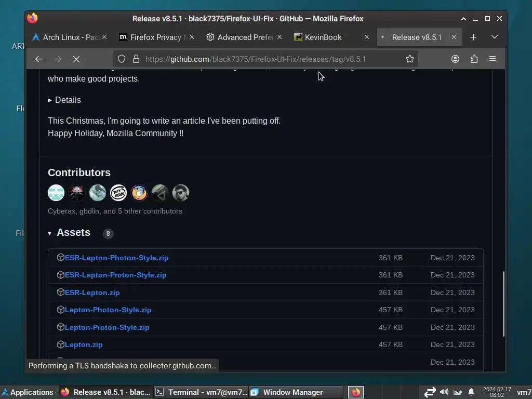Image resolution: width=532 pixels, height=399 pixels.
Task: Switch to the Terminal taskbar window
Action: (x=201, y=392)
